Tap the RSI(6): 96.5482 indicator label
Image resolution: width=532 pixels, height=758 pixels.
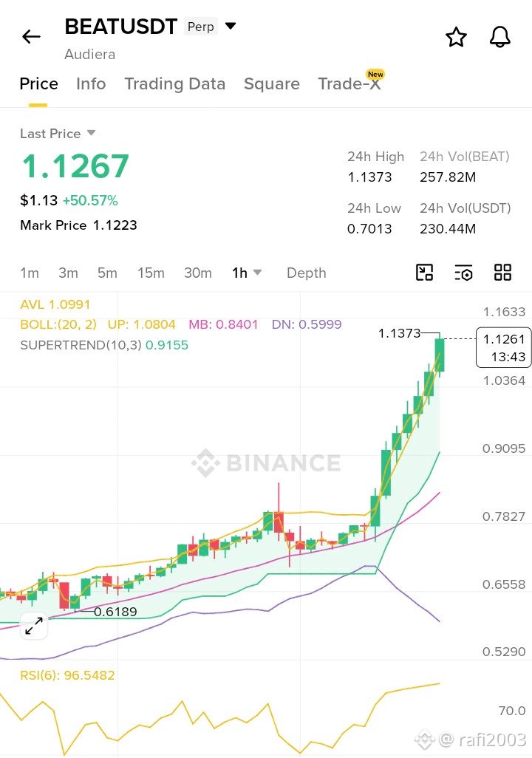click(x=67, y=675)
